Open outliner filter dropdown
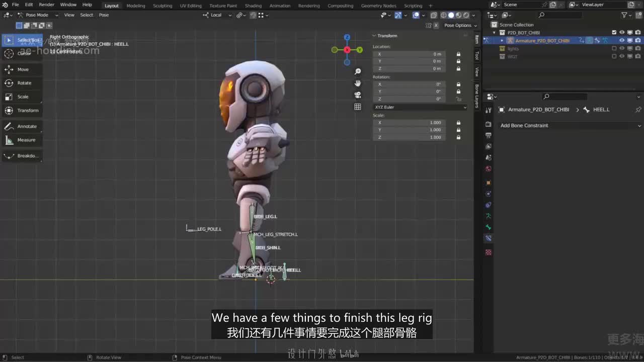The height and width of the screenshot is (362, 644). [x=626, y=15]
